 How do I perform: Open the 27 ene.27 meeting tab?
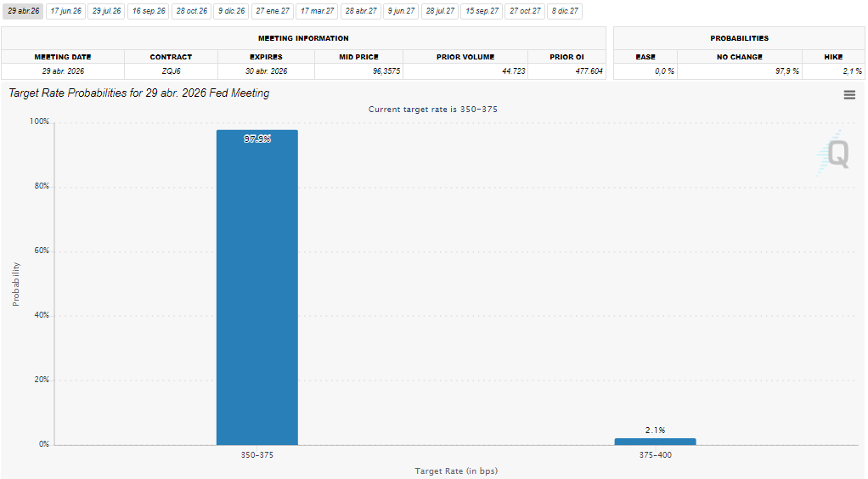273,11
